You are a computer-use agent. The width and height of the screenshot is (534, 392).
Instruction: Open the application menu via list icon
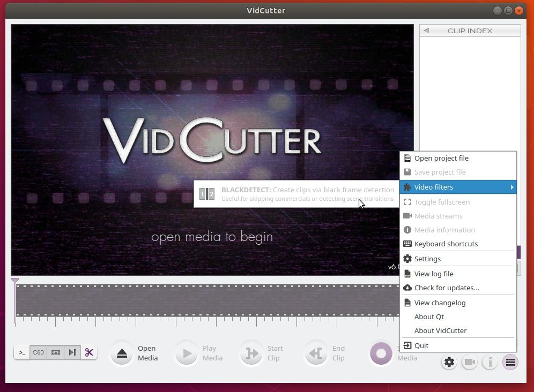[x=510, y=362]
